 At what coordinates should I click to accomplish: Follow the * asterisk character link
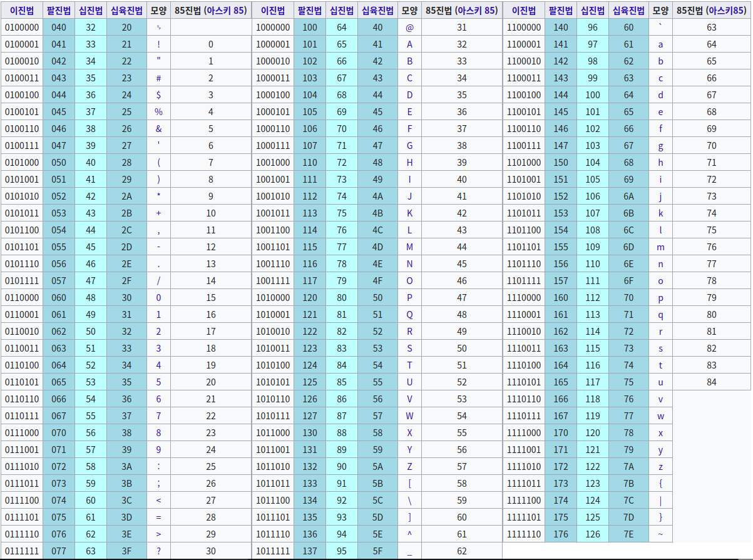click(x=159, y=196)
